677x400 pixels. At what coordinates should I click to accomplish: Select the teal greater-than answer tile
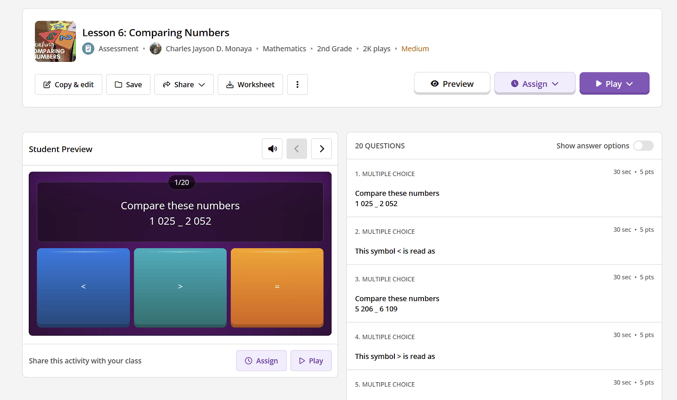coord(180,287)
